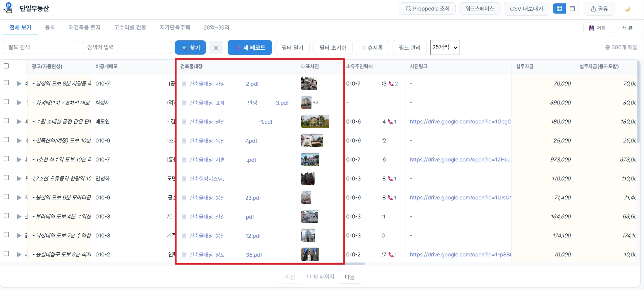644x290 pixels.
Task: Save view with 저장 button
Action: [597, 28]
